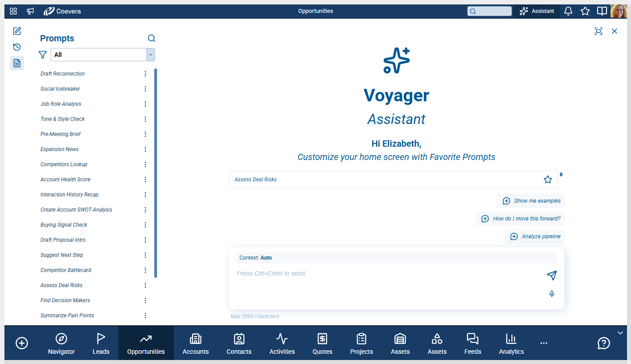Select the Pre-Meeting Brief prompt
The height and width of the screenshot is (364, 631).
[60, 134]
